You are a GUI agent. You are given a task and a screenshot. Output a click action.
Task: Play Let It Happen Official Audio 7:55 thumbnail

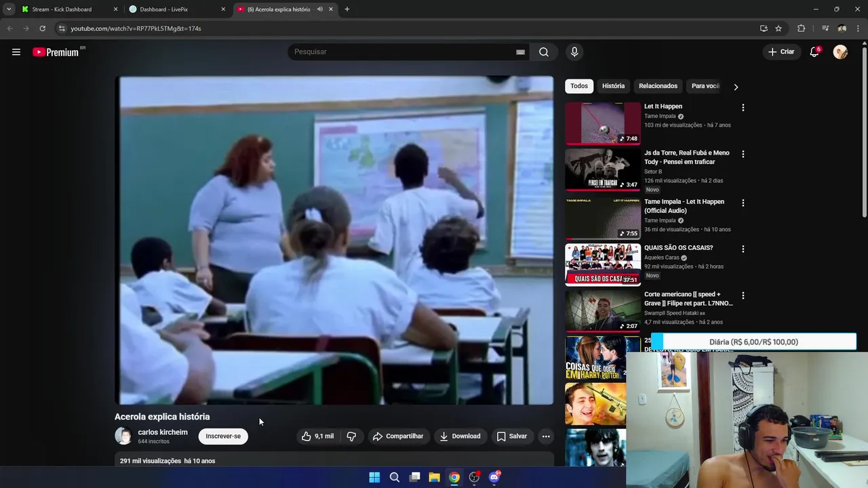point(603,218)
